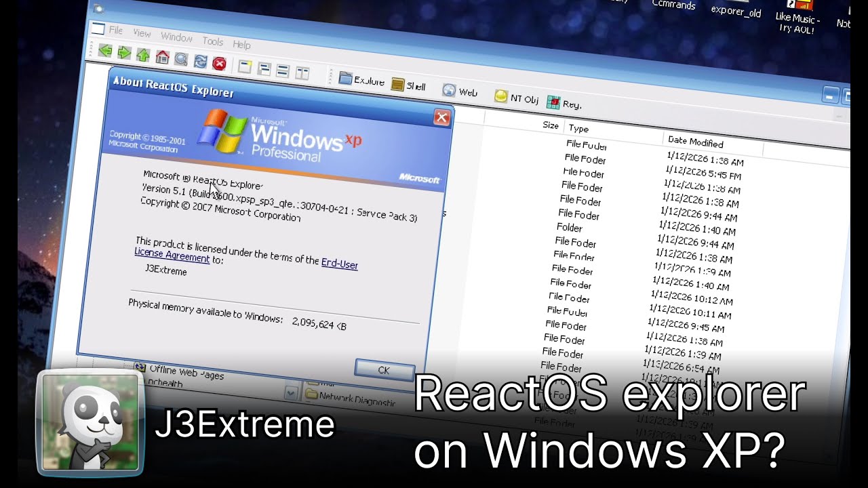Click the NT Obj toolbar button
Screen dimensions: 868x488
[x=516, y=98]
